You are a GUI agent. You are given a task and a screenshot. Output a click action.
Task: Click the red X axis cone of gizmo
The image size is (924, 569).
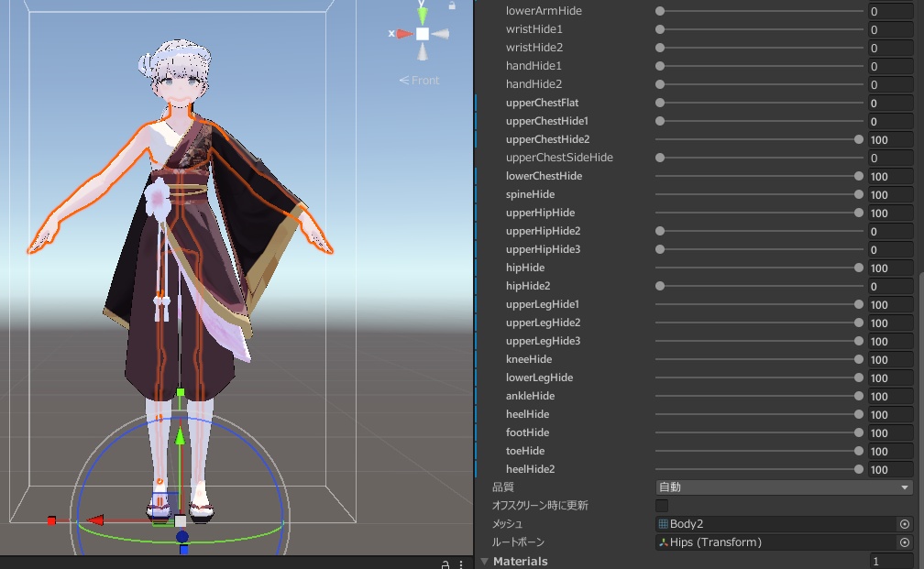(404, 34)
